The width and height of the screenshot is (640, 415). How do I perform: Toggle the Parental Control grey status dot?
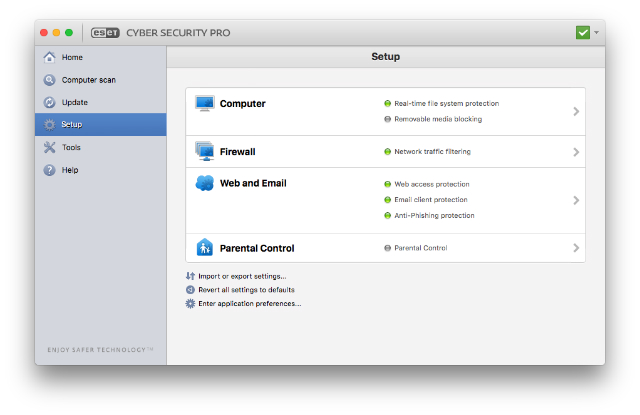(387, 248)
